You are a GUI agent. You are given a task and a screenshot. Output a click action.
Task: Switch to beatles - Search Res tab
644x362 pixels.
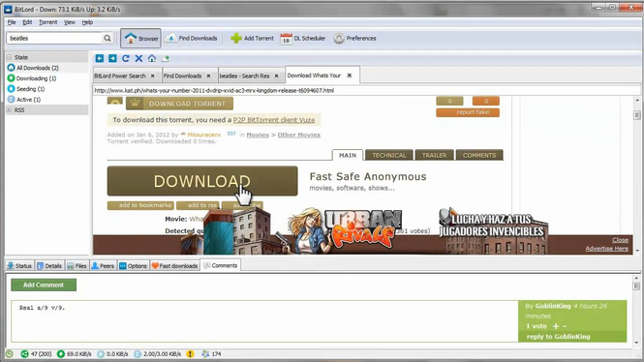click(x=244, y=75)
